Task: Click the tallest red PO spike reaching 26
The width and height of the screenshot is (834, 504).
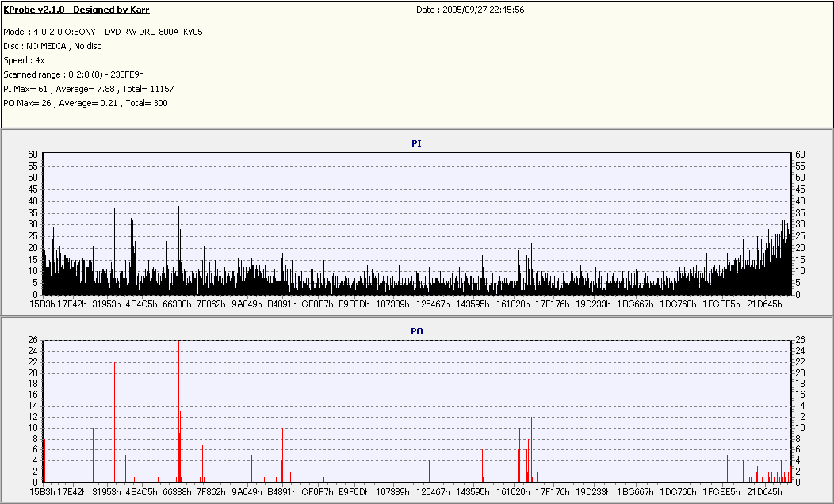Action: pyautogui.click(x=178, y=410)
